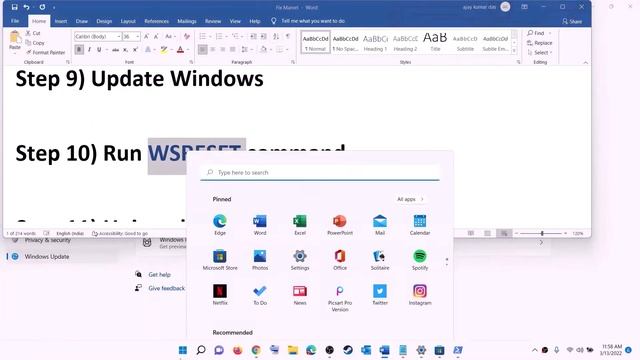Click Format Painter in Clipboard group
Screen dimensions: 640x360
[x=45, y=52]
